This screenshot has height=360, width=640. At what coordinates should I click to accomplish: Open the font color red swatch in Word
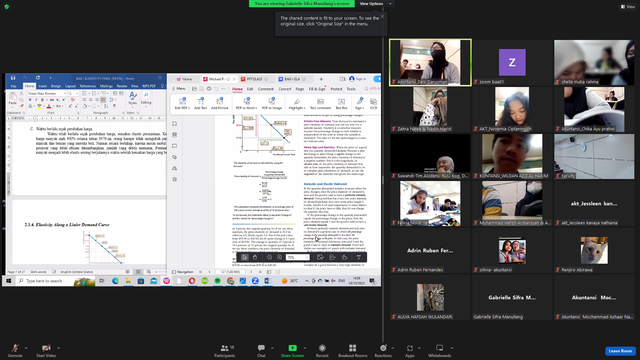49,106
